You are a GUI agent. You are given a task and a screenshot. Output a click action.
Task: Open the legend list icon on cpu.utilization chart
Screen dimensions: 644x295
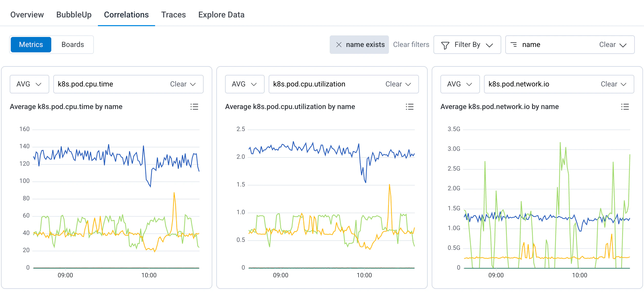(410, 107)
